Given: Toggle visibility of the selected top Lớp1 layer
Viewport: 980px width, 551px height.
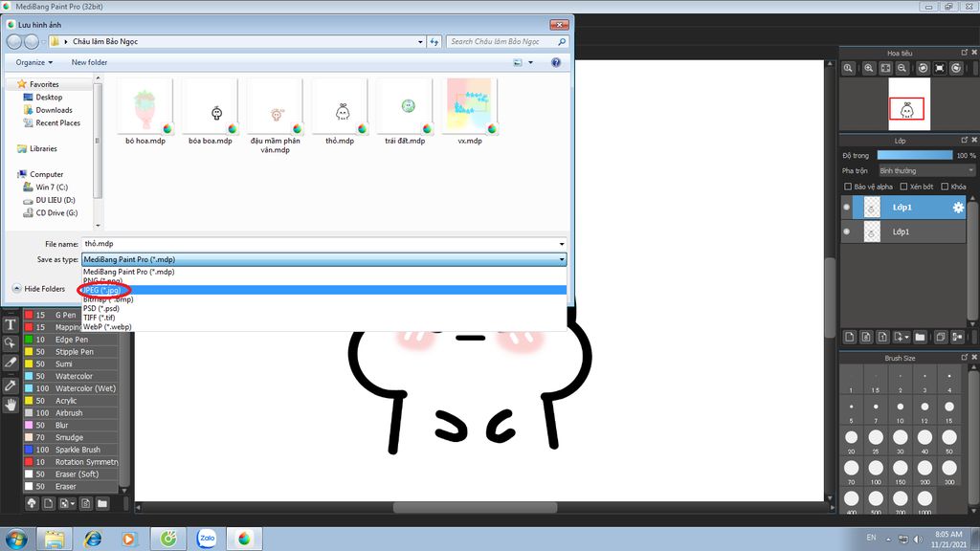Looking at the screenshot, I should click(x=846, y=208).
